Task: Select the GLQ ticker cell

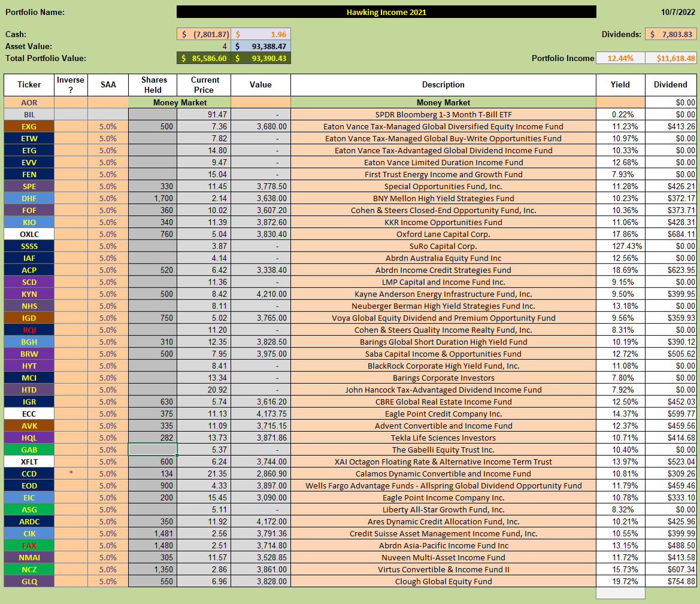Action: pos(29,581)
